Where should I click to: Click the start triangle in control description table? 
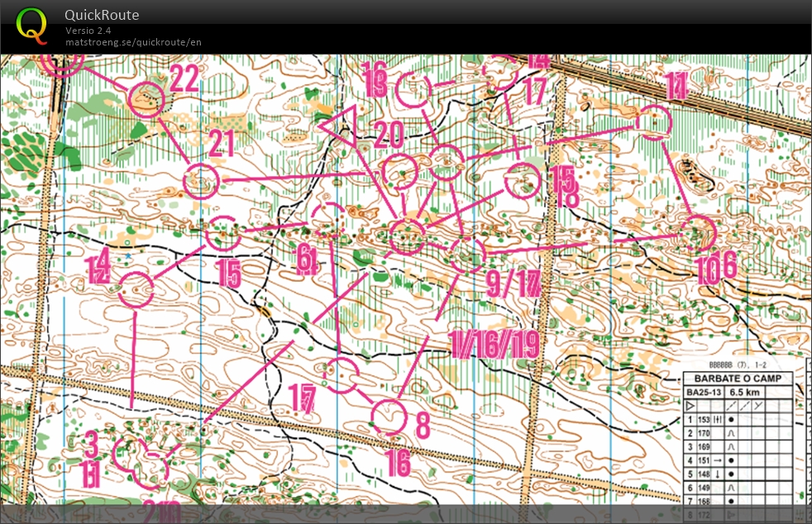tap(691, 406)
